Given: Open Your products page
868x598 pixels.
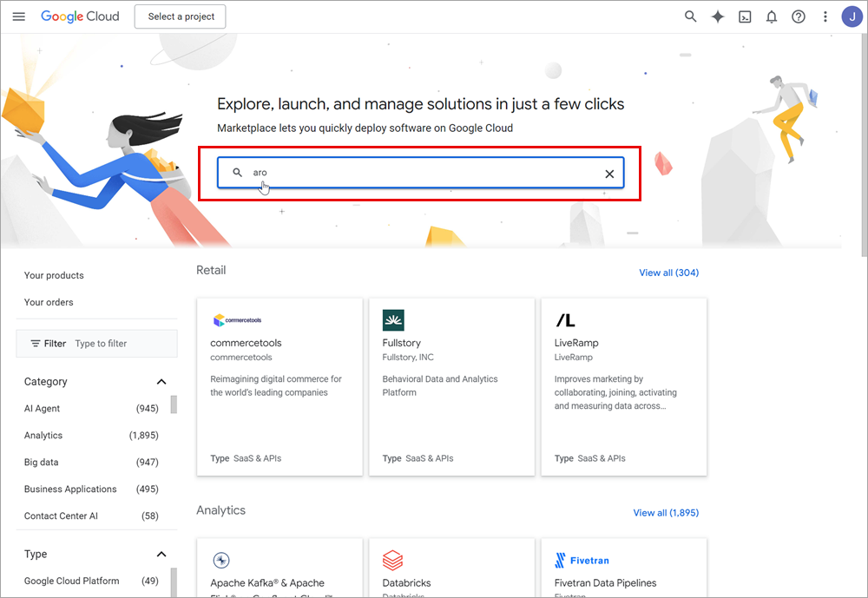Looking at the screenshot, I should (x=54, y=275).
